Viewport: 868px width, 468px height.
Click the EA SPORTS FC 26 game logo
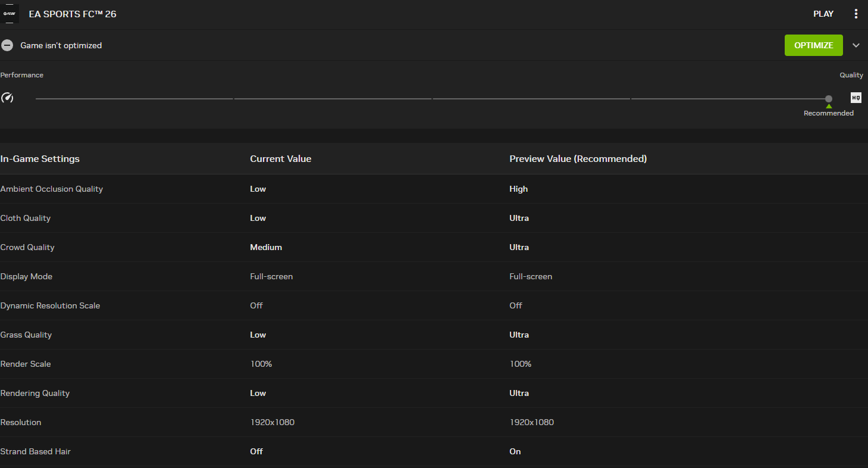10,14
